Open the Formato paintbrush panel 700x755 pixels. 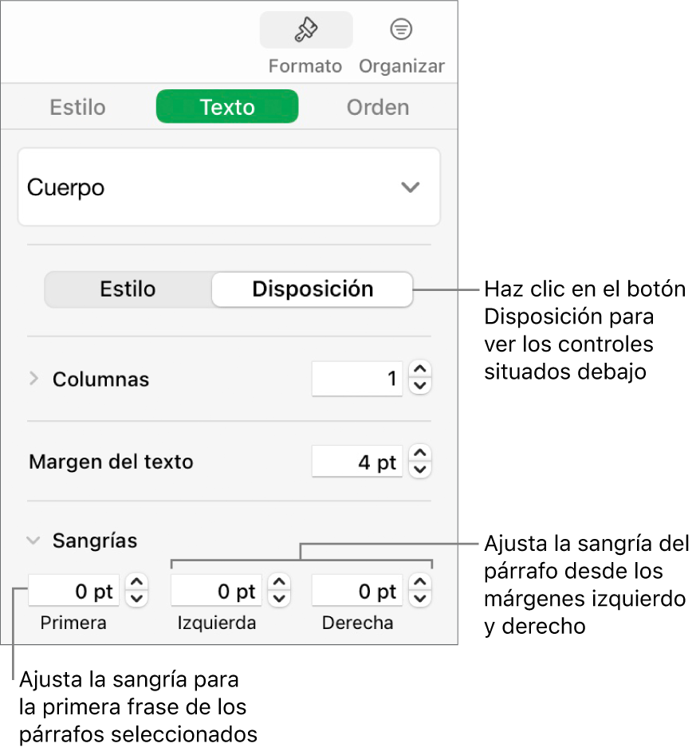tap(305, 32)
